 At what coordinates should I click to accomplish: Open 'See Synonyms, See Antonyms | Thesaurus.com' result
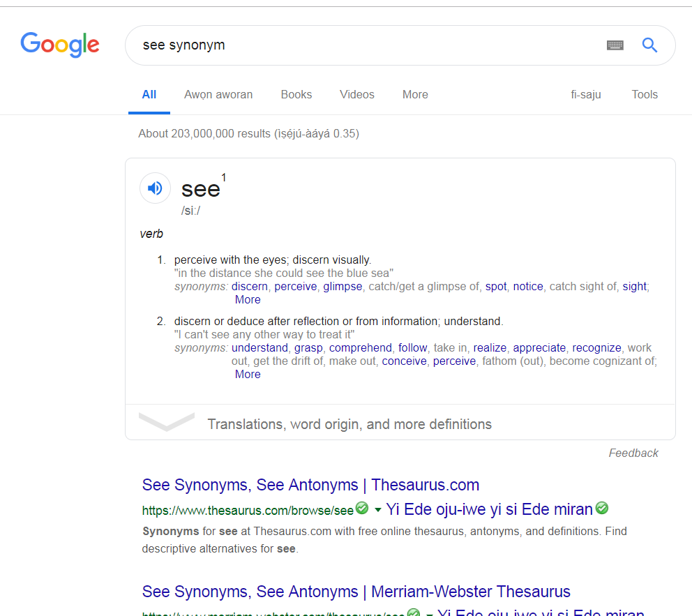click(310, 485)
